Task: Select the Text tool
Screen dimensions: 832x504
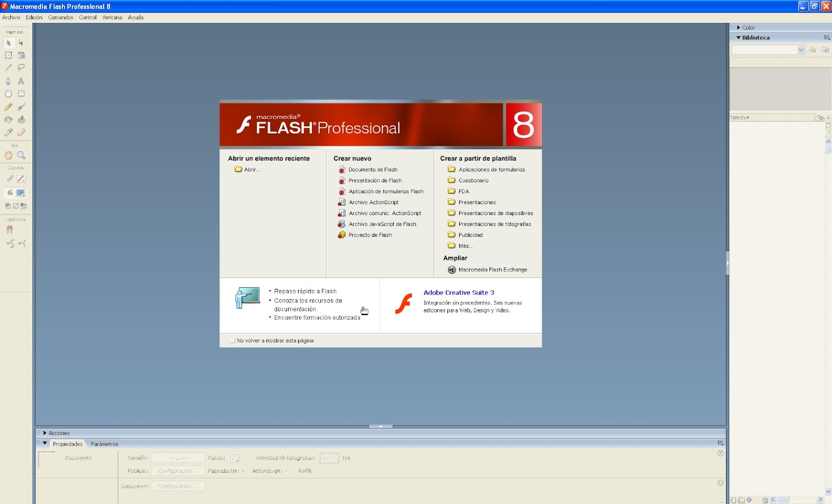Action: [x=22, y=81]
